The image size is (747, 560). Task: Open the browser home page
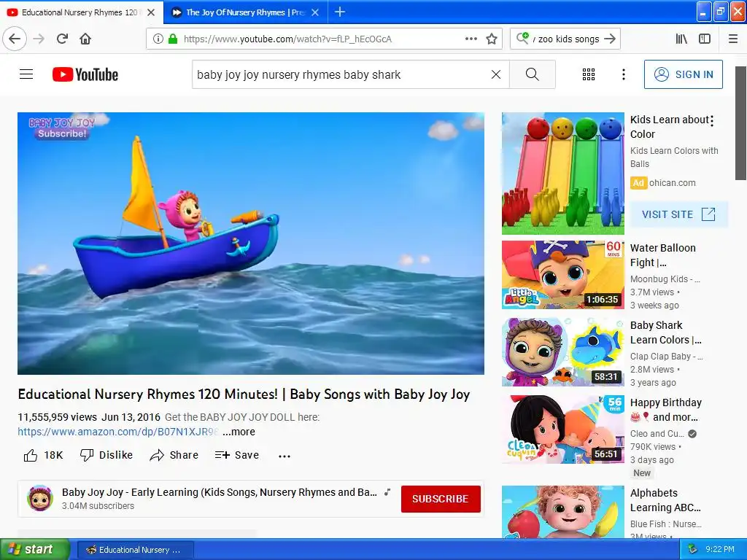(85, 39)
